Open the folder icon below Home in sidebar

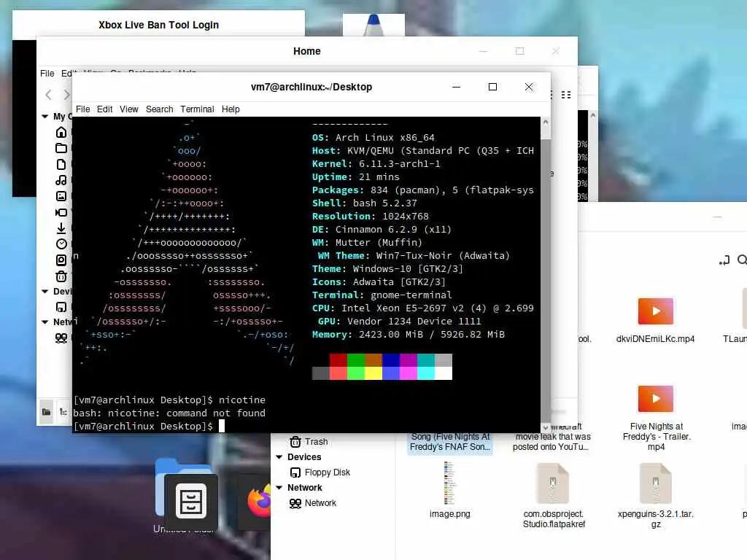coord(61,148)
